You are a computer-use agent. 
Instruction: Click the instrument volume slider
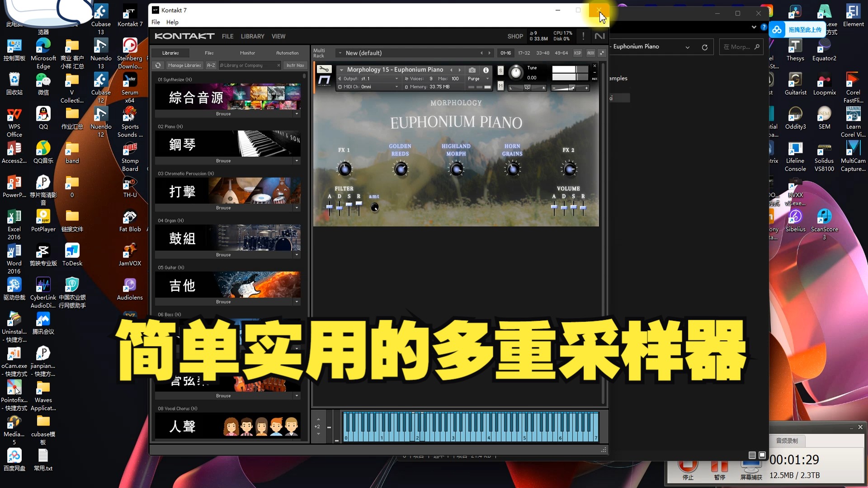(x=570, y=88)
